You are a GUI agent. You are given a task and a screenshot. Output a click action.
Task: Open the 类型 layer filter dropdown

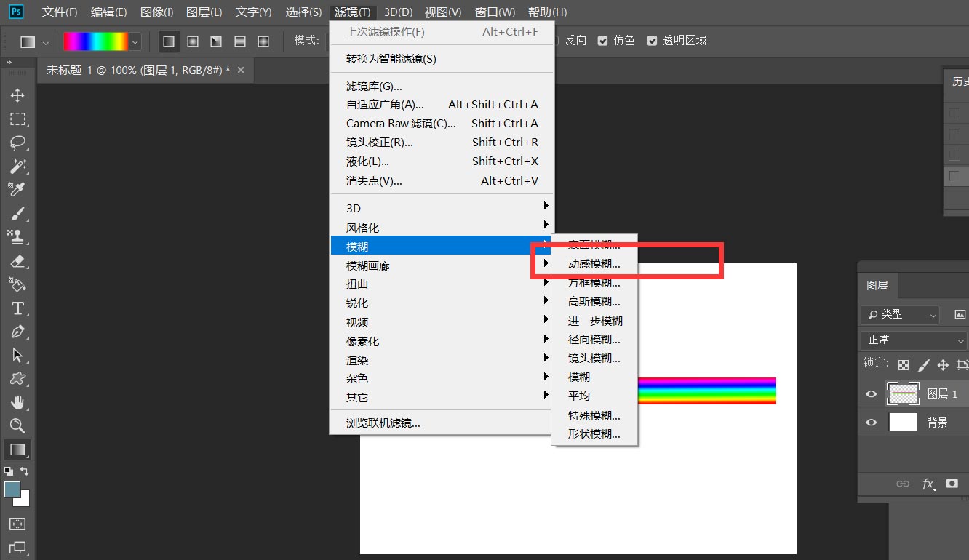(x=901, y=314)
